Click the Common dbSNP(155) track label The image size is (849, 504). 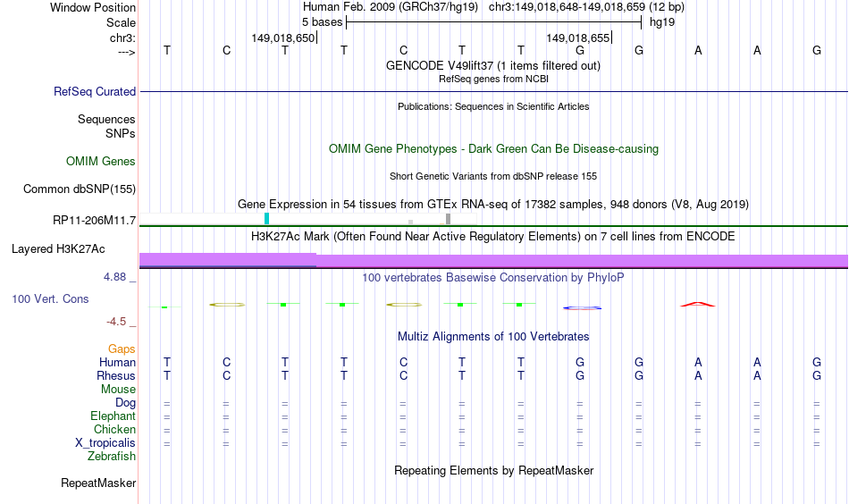tap(80, 189)
